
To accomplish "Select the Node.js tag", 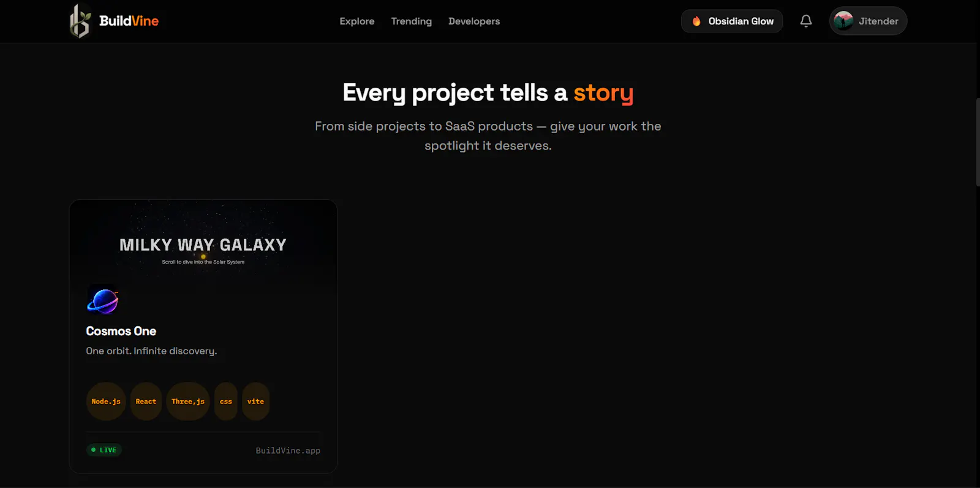I will coord(106,402).
